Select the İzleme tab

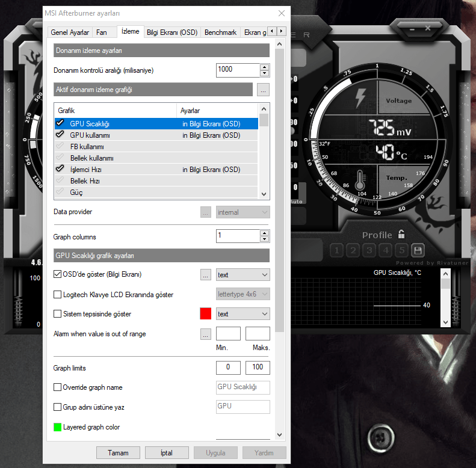pos(130,31)
